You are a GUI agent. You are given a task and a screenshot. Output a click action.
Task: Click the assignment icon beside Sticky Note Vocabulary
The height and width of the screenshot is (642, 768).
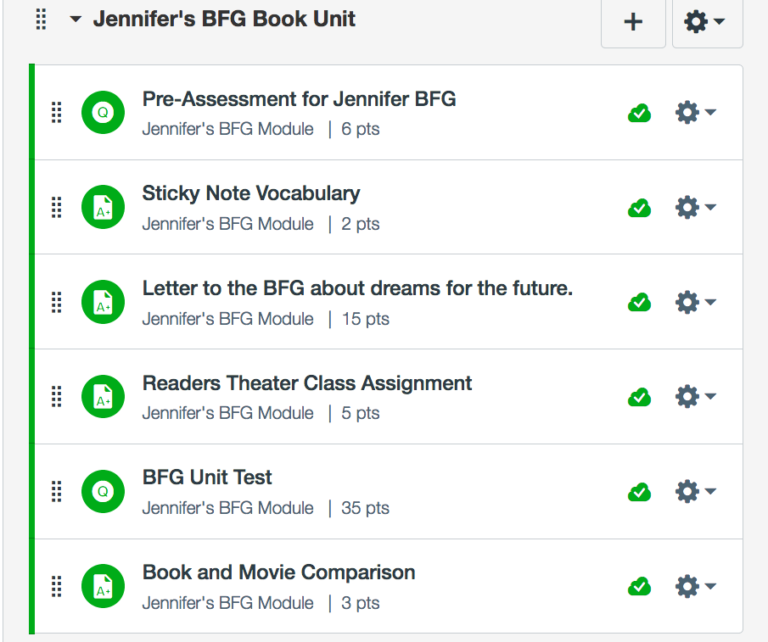[103, 208]
